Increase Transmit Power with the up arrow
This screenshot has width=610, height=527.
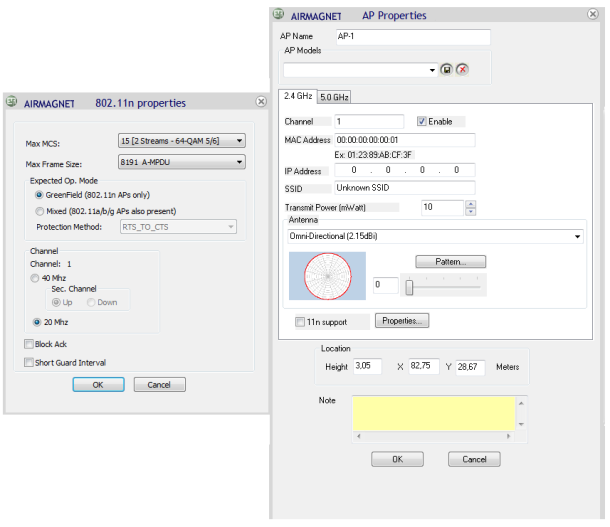click(x=471, y=204)
